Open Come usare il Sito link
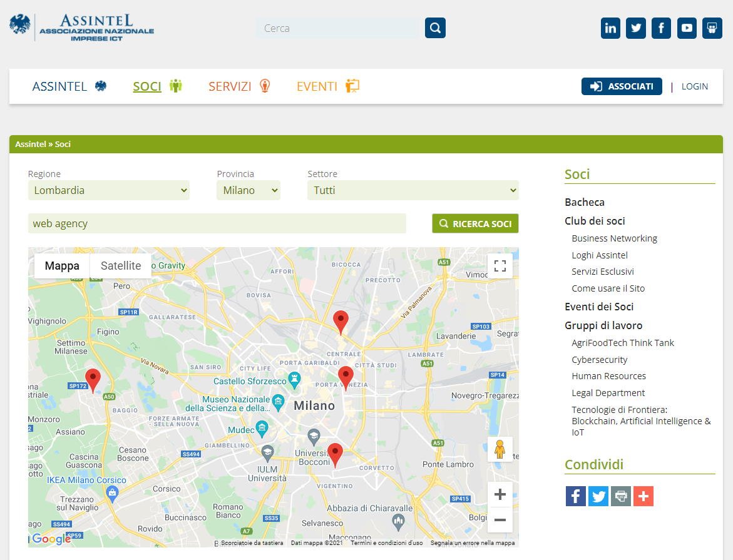 coord(608,288)
